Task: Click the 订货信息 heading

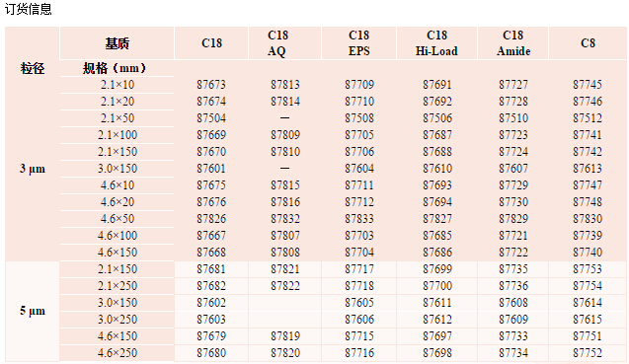Action: [x=28, y=9]
